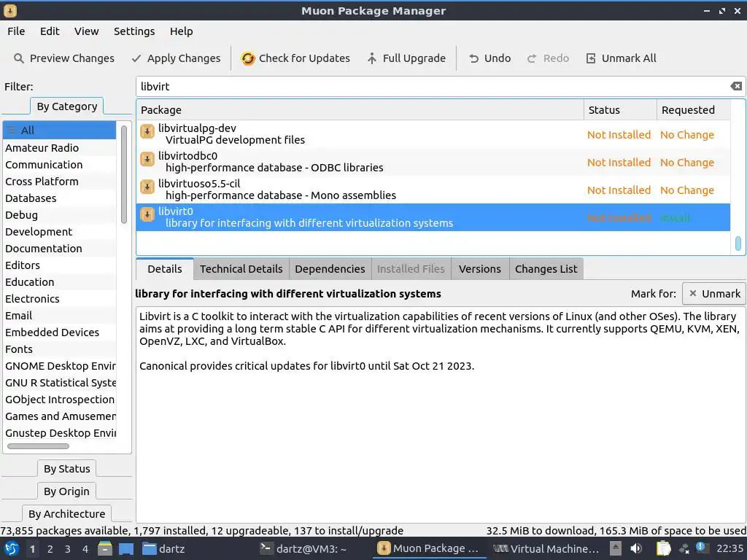Open the File menu
This screenshot has height=560, width=747.
coord(16,31)
